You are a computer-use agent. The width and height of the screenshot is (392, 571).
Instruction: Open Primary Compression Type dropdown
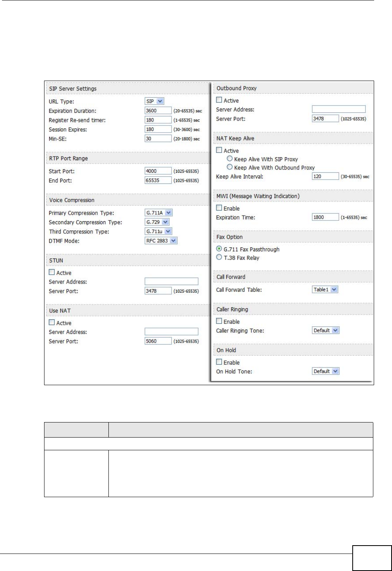point(158,213)
